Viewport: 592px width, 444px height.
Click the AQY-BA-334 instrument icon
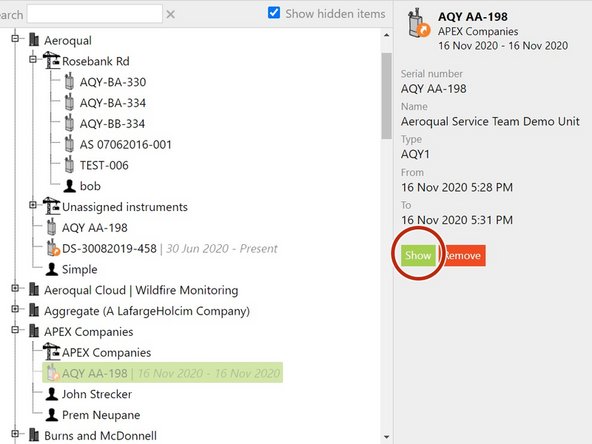[69, 102]
